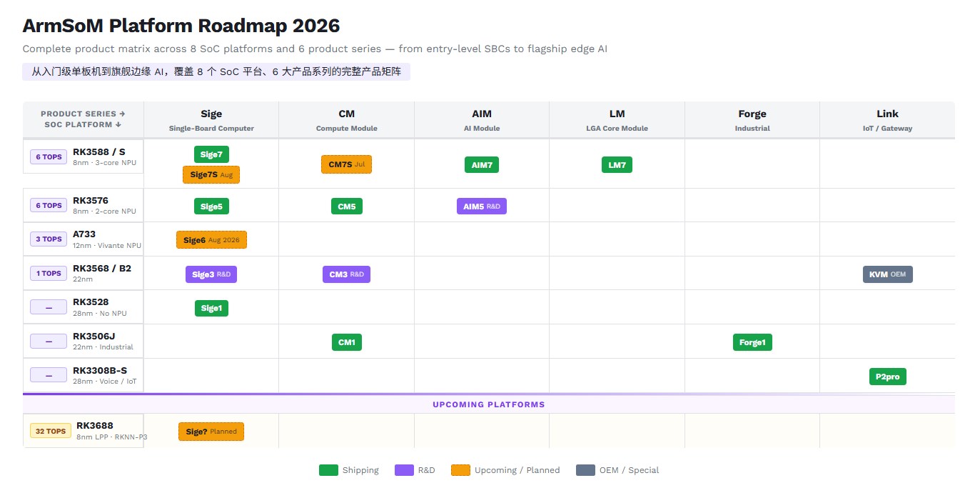This screenshot has width=980, height=483.
Task: Click the orange Upcoming / Planned swatch
Action: click(x=461, y=470)
